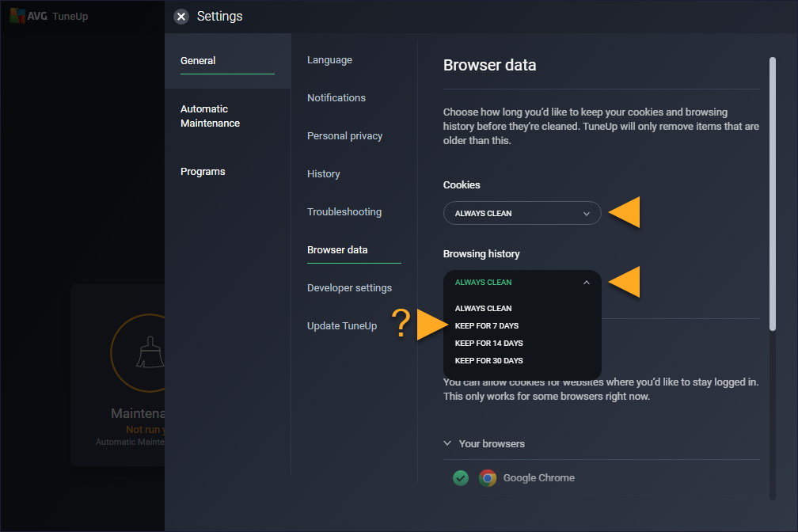Open the Cookies dropdown
This screenshot has height=532, width=798.
coord(522,213)
